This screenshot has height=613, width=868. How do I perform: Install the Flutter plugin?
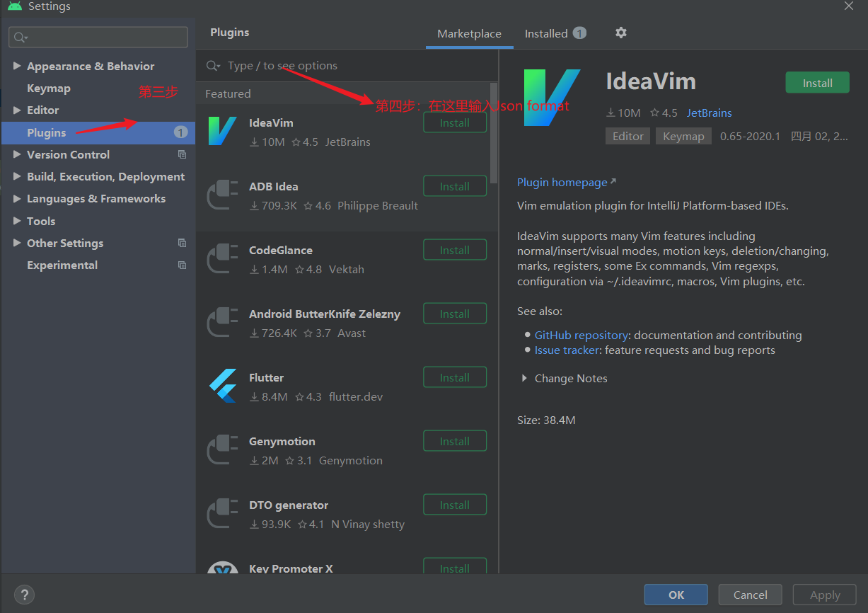coord(455,377)
